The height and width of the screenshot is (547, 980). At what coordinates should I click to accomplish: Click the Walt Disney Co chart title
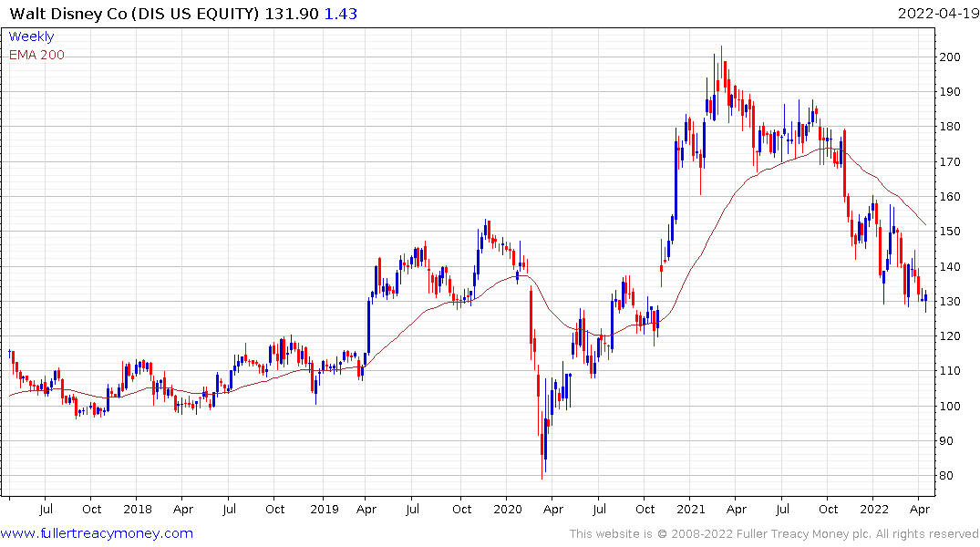coord(134,14)
